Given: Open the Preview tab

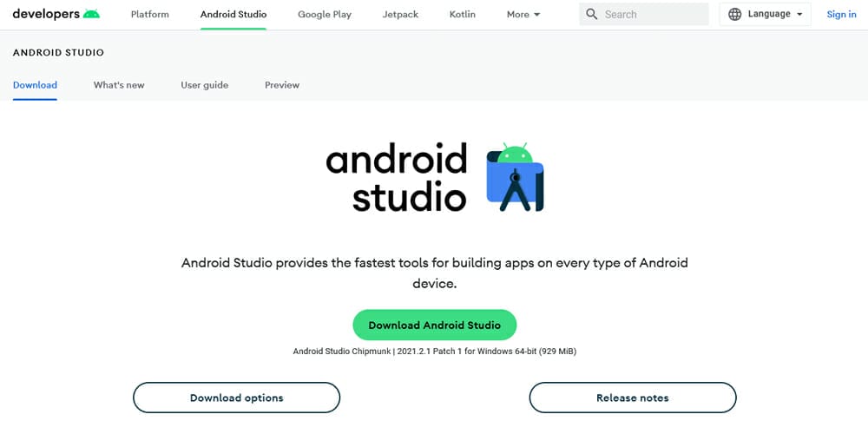Looking at the screenshot, I should 282,85.
